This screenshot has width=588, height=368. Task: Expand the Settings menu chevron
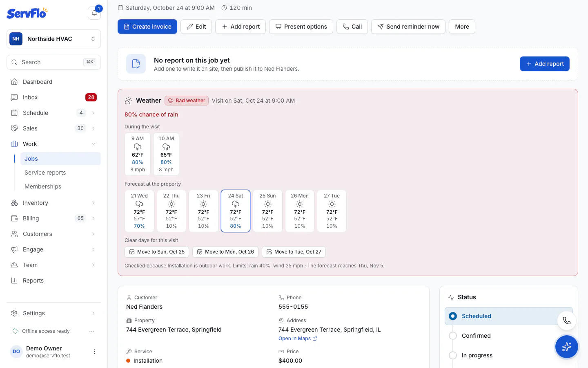[94, 313]
